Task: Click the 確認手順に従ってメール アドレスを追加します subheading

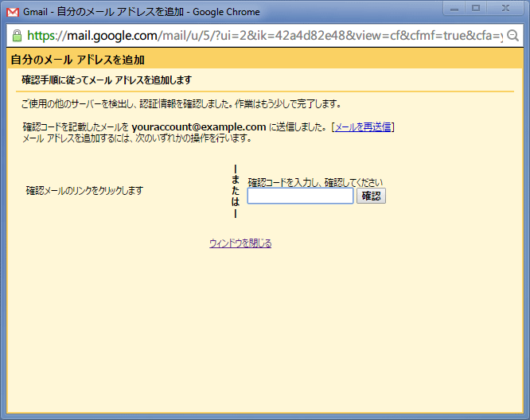Action: click(x=106, y=80)
